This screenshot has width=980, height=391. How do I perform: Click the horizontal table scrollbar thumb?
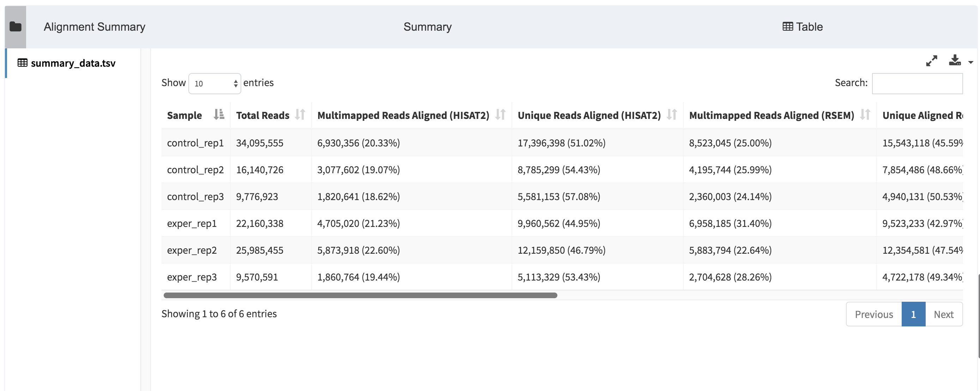[x=360, y=295]
